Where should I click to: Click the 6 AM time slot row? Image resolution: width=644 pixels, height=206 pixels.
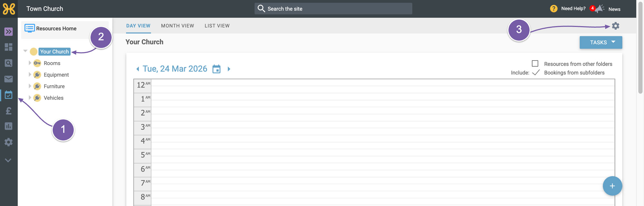tap(383, 170)
